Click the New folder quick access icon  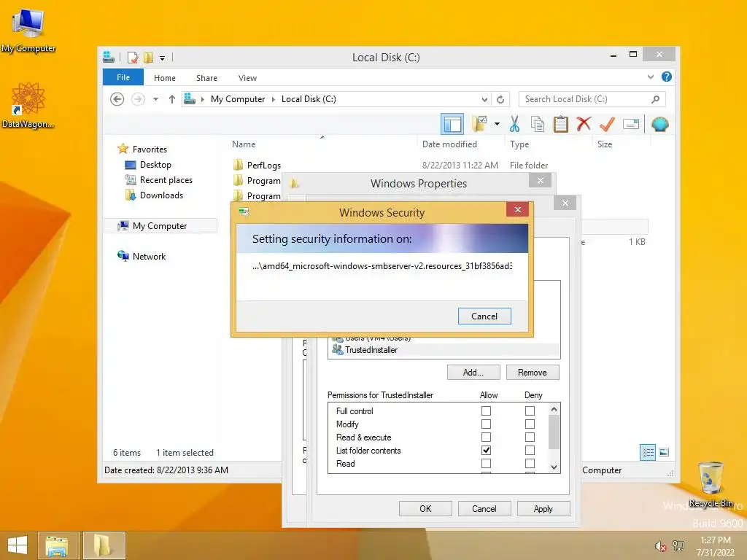[x=149, y=58]
